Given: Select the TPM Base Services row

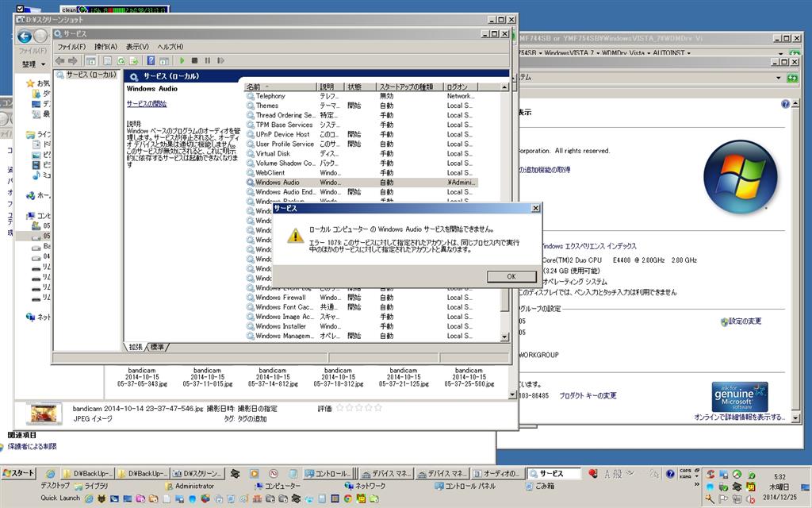Looking at the screenshot, I should (x=361, y=125).
